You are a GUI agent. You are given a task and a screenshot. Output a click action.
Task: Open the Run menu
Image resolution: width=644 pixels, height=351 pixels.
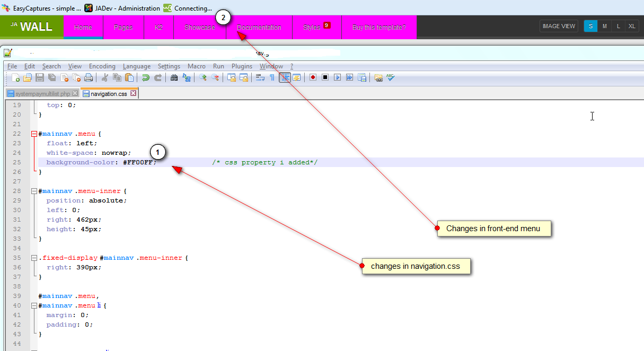(218, 66)
